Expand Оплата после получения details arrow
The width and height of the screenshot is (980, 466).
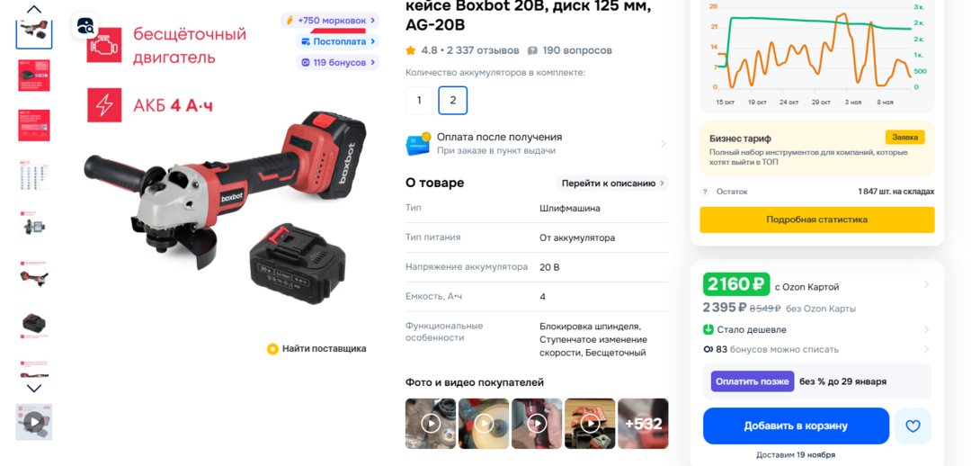click(664, 144)
